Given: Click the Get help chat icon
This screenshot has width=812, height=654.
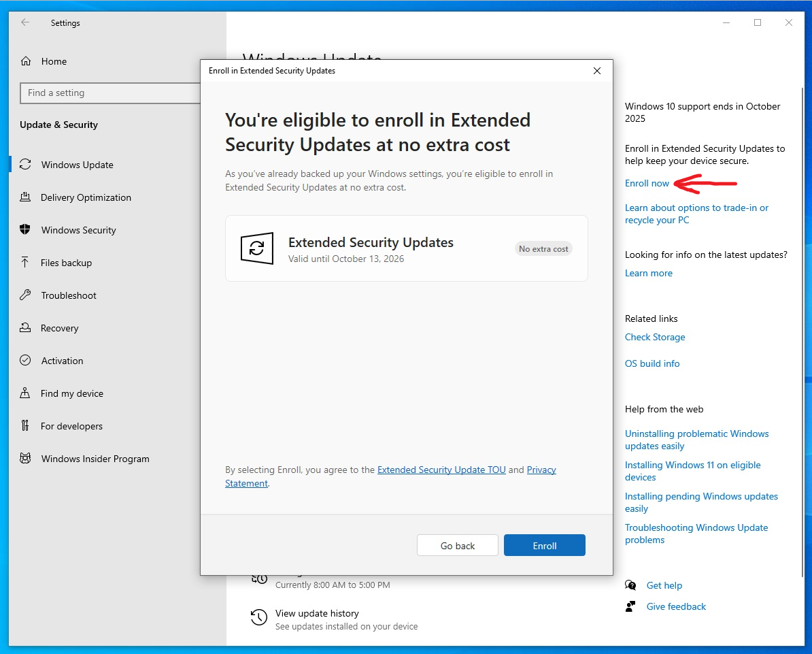Looking at the screenshot, I should pyautogui.click(x=630, y=585).
